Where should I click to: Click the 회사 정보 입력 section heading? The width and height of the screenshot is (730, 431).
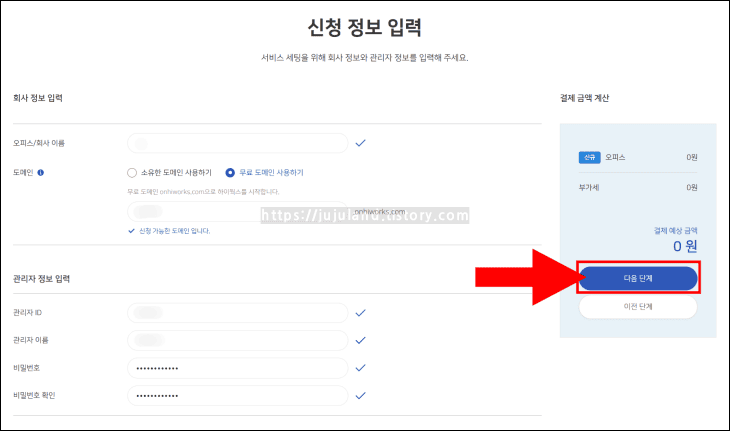pos(38,98)
